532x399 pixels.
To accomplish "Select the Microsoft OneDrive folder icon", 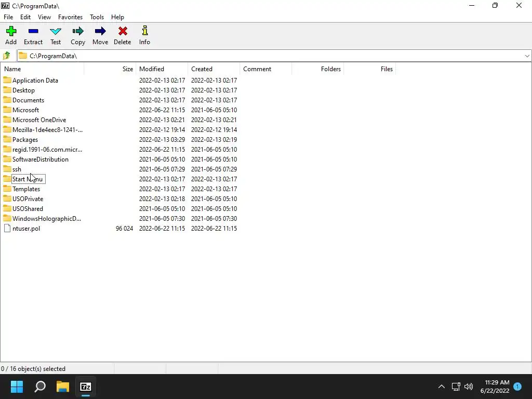I will coord(7,119).
